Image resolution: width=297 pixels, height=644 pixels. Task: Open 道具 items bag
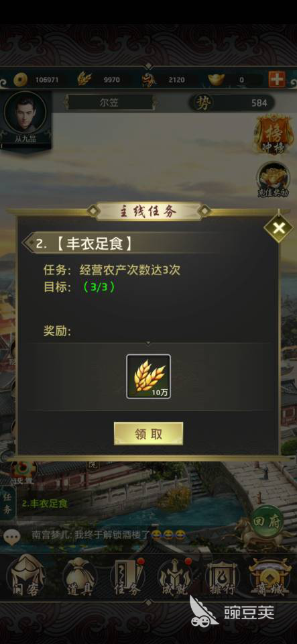pos(79,576)
